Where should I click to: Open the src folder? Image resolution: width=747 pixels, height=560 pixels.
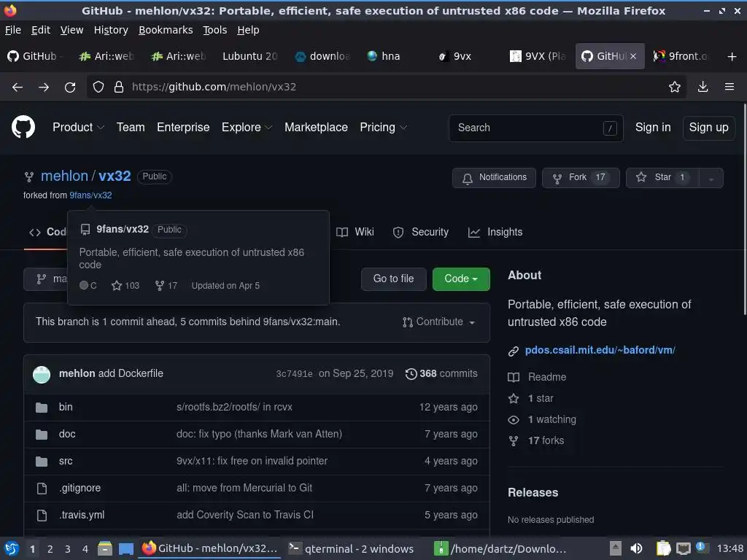tap(66, 461)
